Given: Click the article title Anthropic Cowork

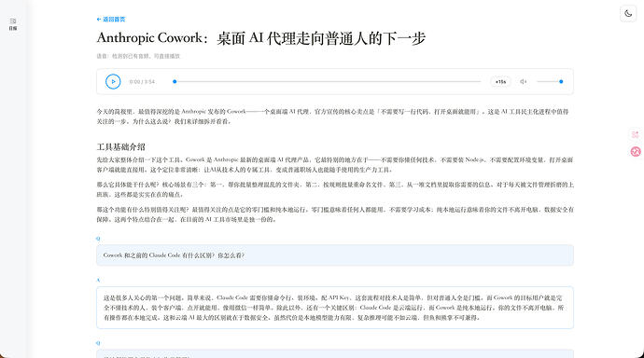Looking at the screenshot, I should (261, 38).
